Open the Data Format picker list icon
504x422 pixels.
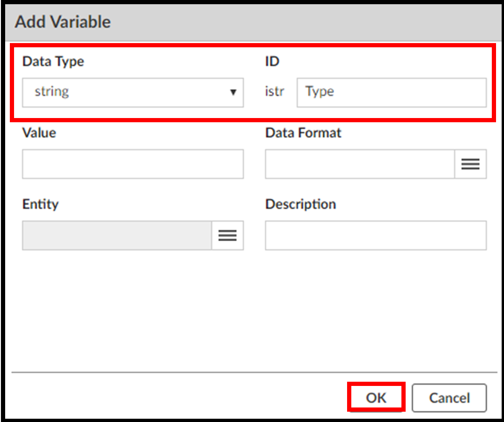[x=470, y=164]
